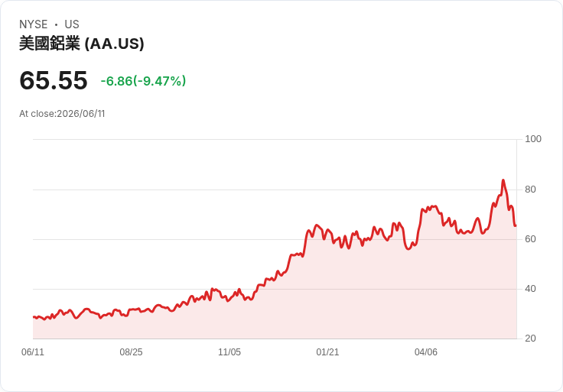Click the 20 price axis label

530,339
